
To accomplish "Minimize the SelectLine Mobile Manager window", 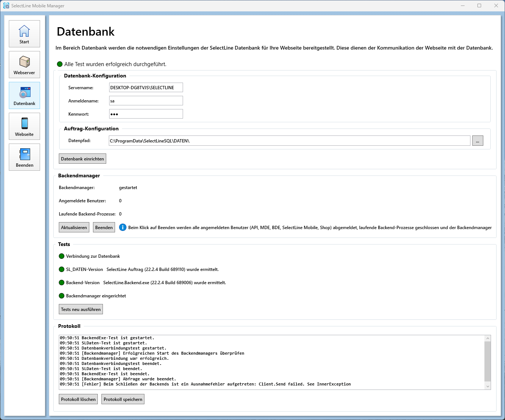I will pos(463,6).
